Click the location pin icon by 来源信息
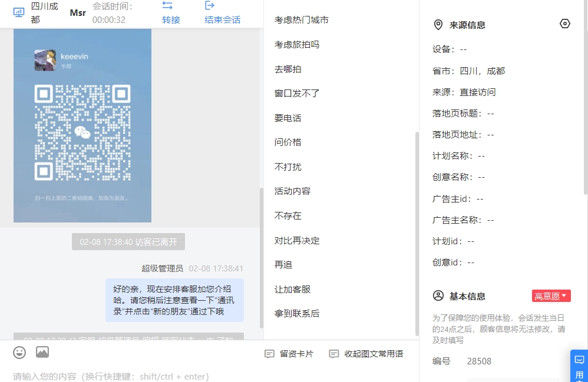The width and height of the screenshot is (588, 382). [x=438, y=25]
